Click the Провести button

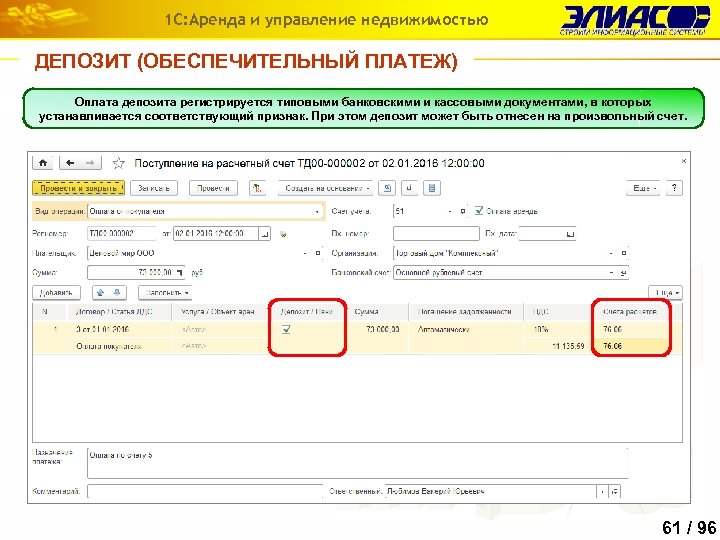[x=214, y=188]
